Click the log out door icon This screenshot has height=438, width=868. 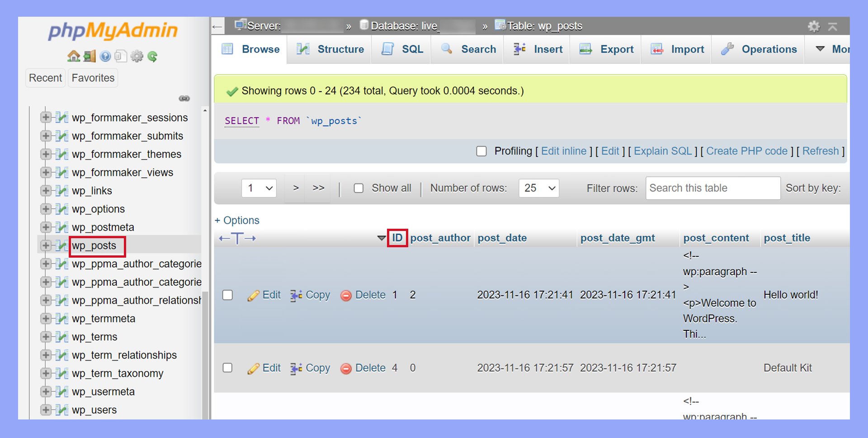(90, 56)
